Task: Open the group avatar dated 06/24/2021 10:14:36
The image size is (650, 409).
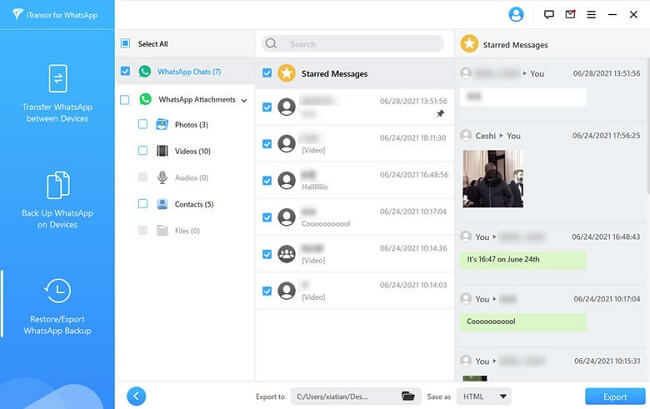Action: [286, 254]
